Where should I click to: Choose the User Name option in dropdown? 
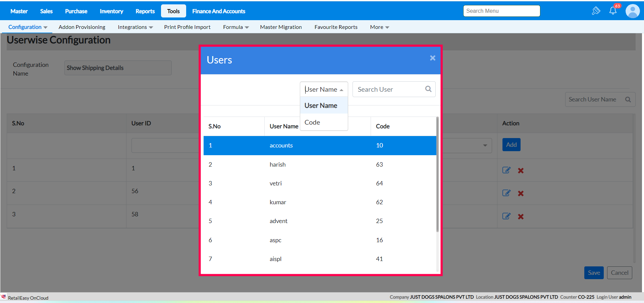click(324, 105)
